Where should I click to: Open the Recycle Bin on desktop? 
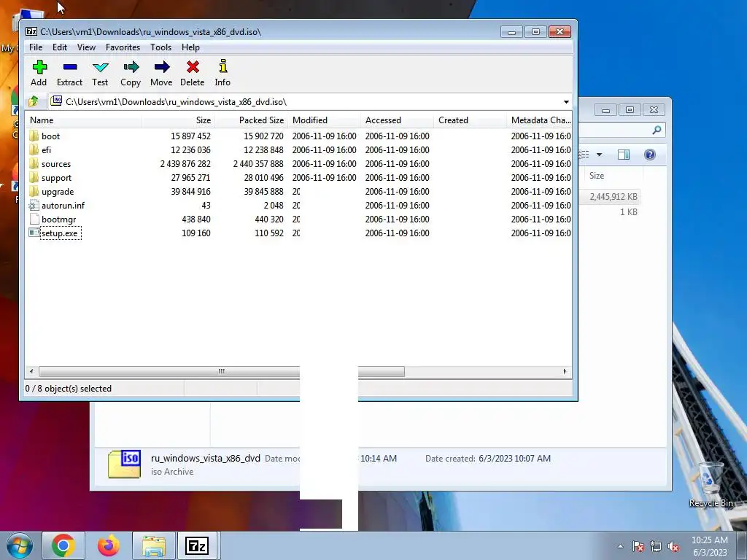coord(711,483)
